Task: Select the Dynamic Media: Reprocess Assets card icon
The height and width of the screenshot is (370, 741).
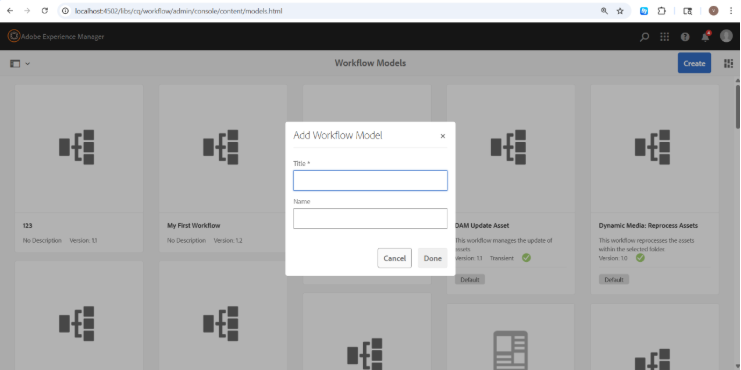Action: pos(653,147)
